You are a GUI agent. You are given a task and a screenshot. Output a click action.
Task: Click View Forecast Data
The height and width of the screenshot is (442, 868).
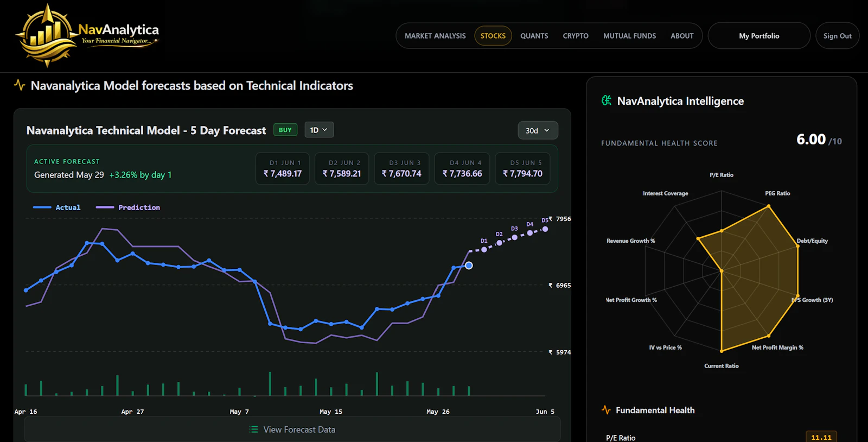[x=292, y=430]
